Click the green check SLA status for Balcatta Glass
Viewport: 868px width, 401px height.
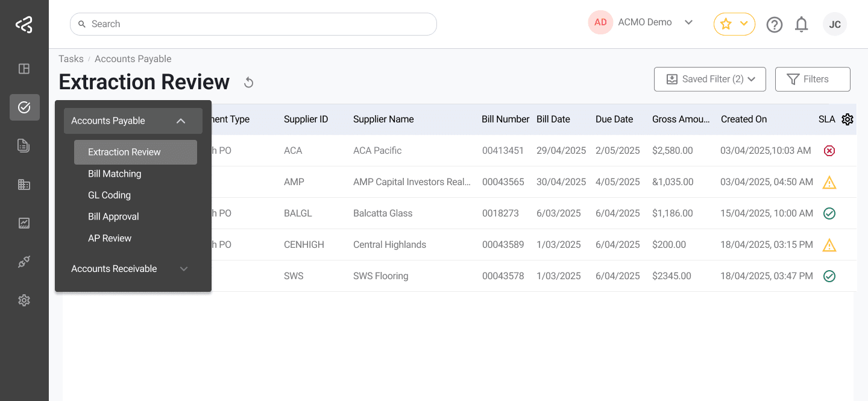pyautogui.click(x=829, y=213)
